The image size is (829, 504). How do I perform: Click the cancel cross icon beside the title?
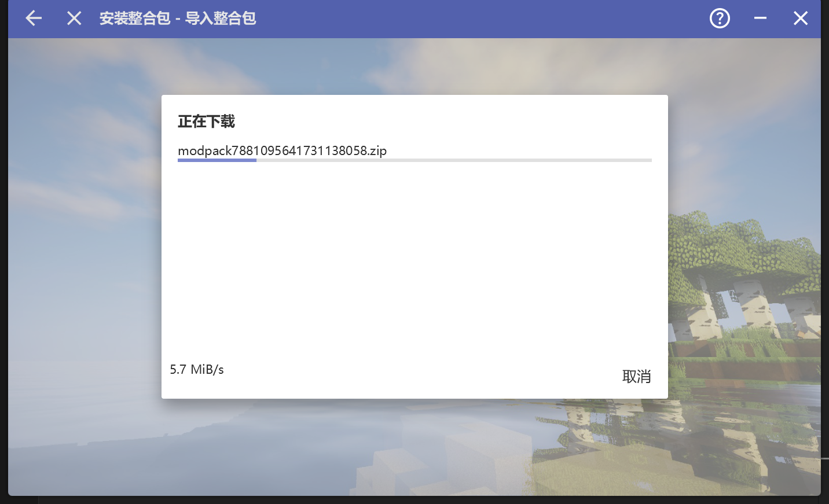point(74,18)
